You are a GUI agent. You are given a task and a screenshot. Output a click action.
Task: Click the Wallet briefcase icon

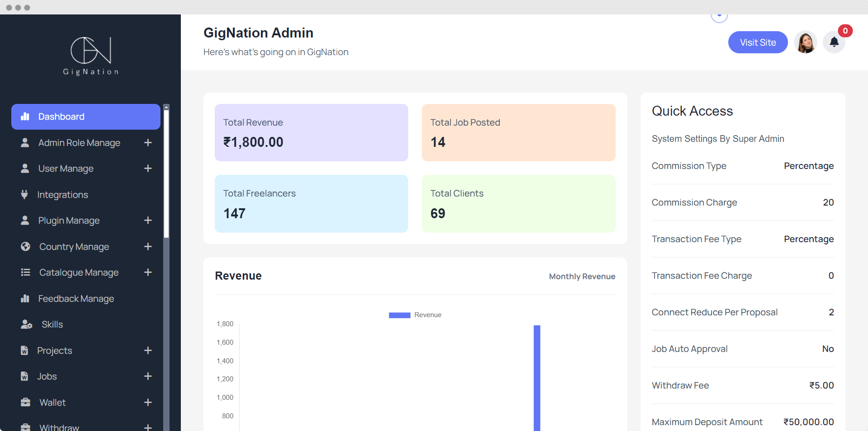[25, 403]
